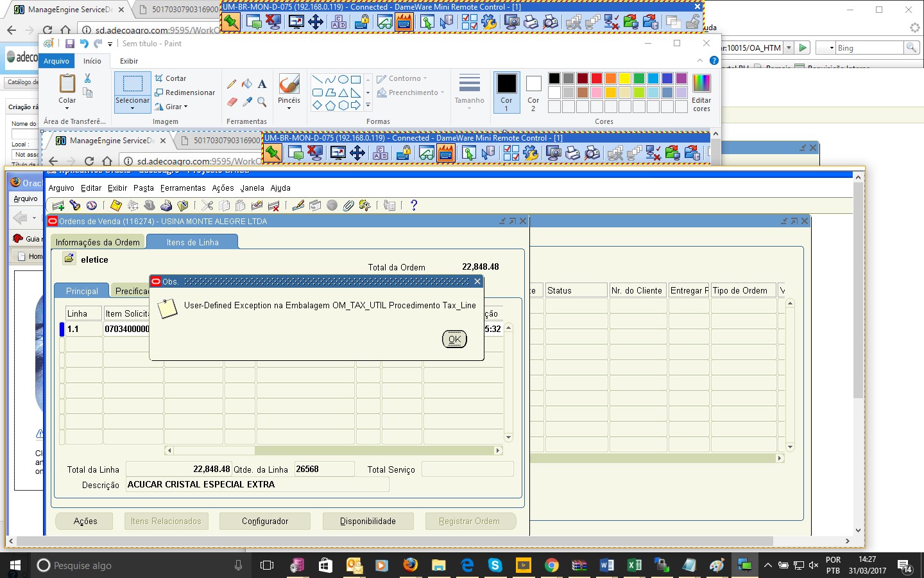The height and width of the screenshot is (578, 924).
Task: Click the Configurador button
Action: coord(265,521)
